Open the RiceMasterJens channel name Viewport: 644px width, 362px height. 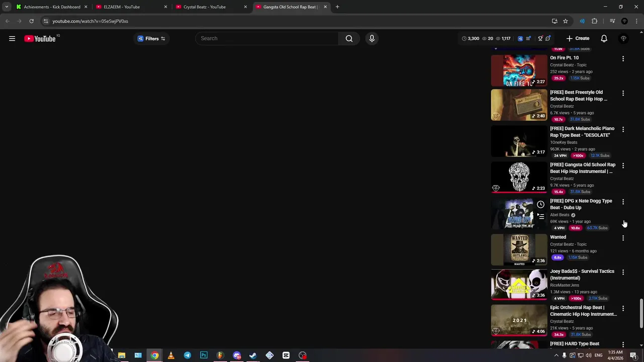(x=565, y=285)
